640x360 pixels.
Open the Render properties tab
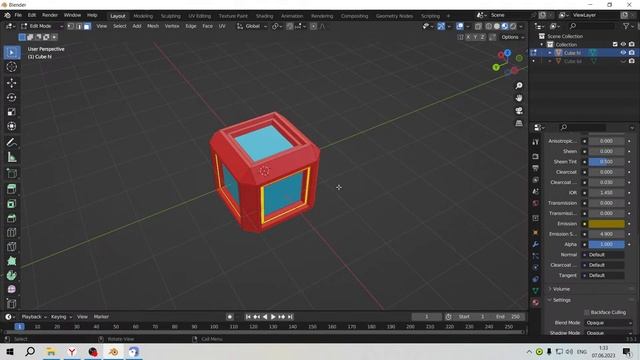[536, 156]
